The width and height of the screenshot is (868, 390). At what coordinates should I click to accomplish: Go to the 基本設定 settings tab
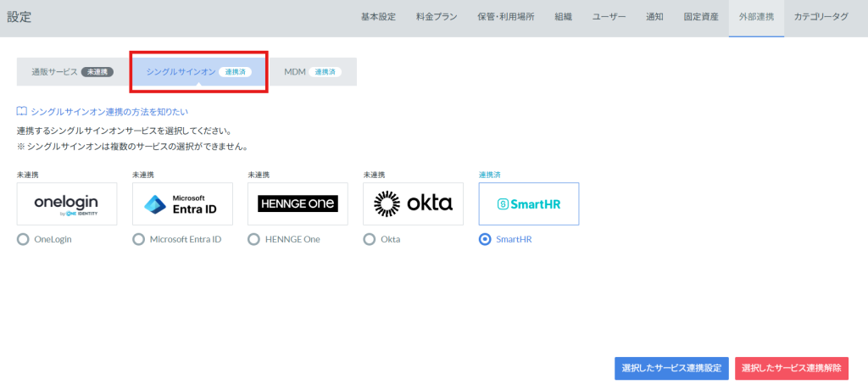coord(379,17)
